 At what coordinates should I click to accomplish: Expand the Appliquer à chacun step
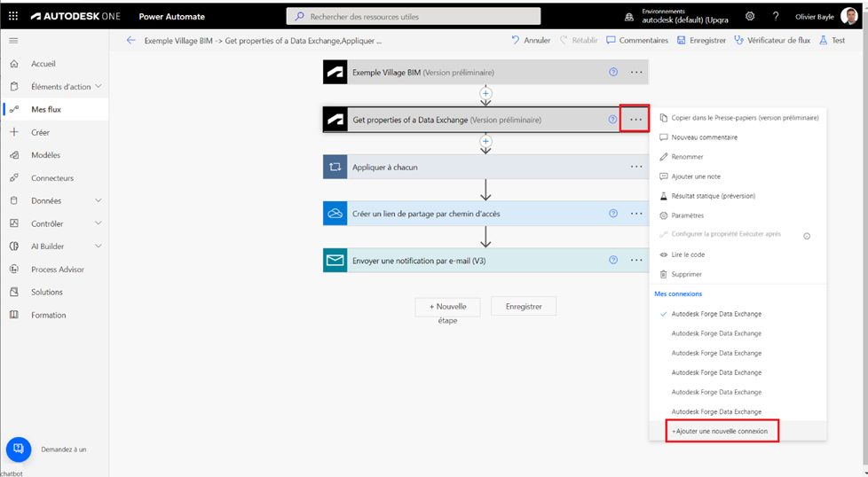coord(485,167)
